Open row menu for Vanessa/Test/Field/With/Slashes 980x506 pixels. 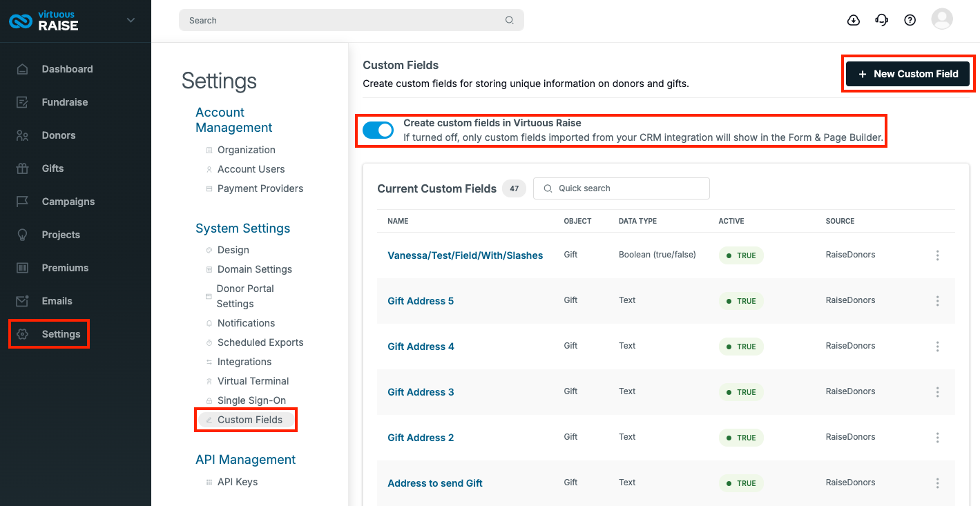(937, 255)
